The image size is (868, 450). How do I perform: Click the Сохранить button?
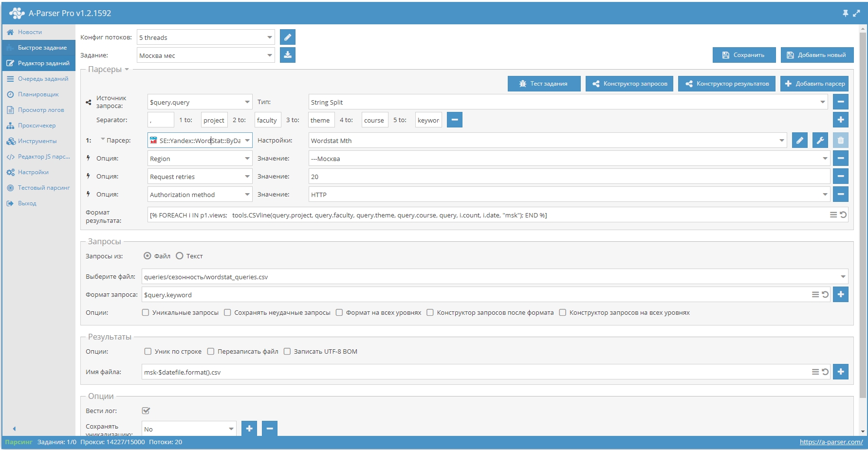click(743, 55)
